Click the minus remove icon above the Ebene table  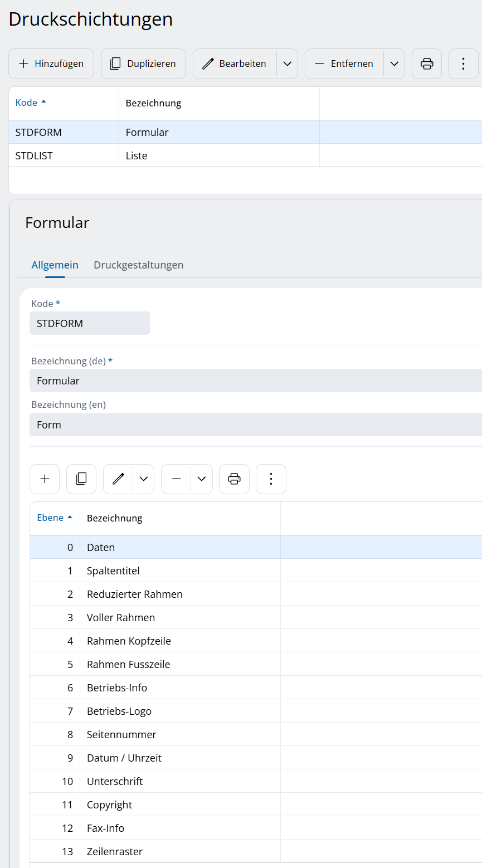tap(176, 479)
